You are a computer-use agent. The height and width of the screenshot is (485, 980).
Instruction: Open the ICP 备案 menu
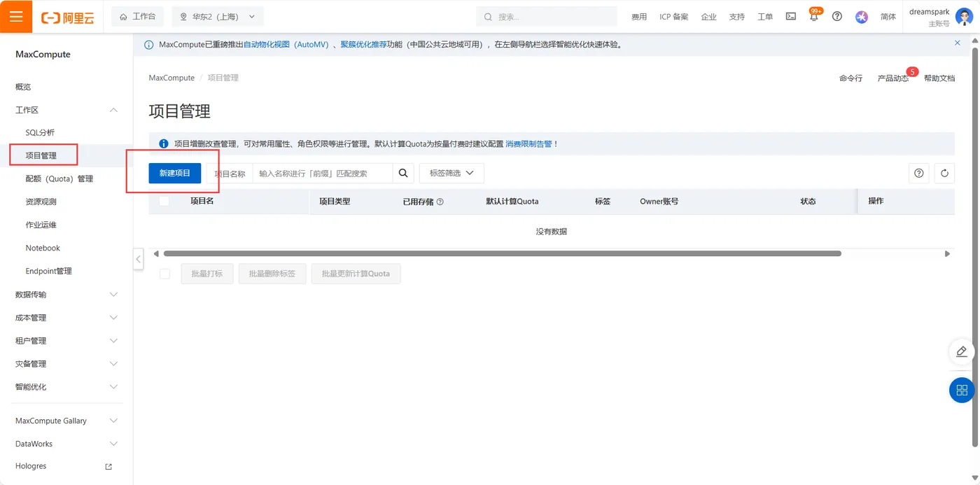pyautogui.click(x=674, y=17)
